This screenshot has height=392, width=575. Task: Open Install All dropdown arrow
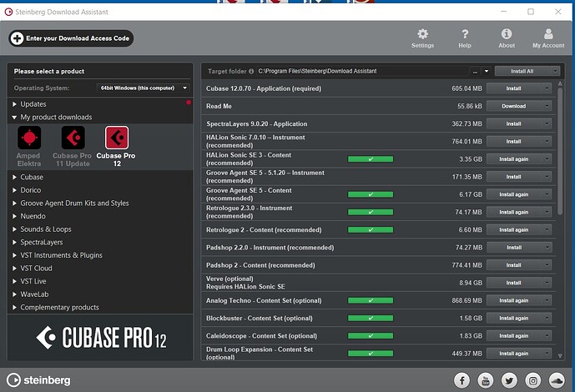[x=555, y=71]
